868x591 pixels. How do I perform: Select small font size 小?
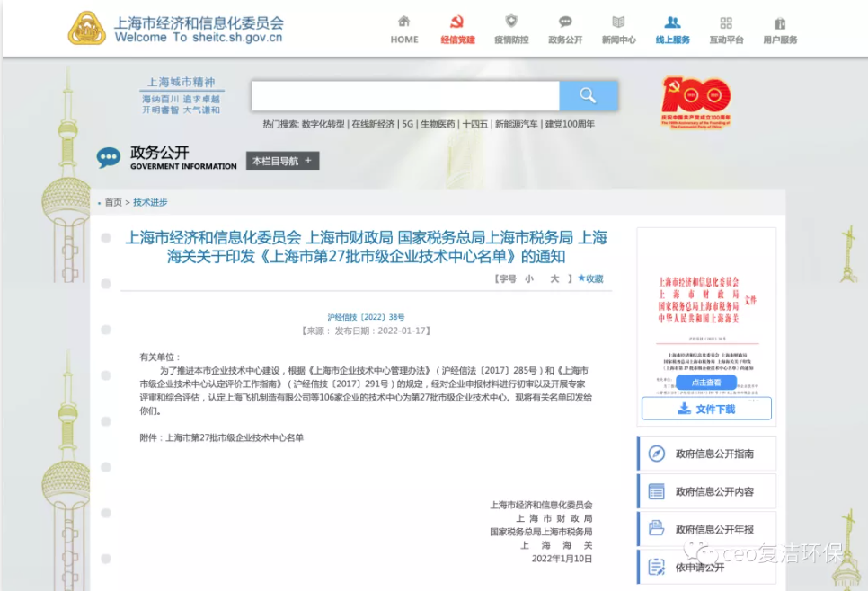coord(530,279)
